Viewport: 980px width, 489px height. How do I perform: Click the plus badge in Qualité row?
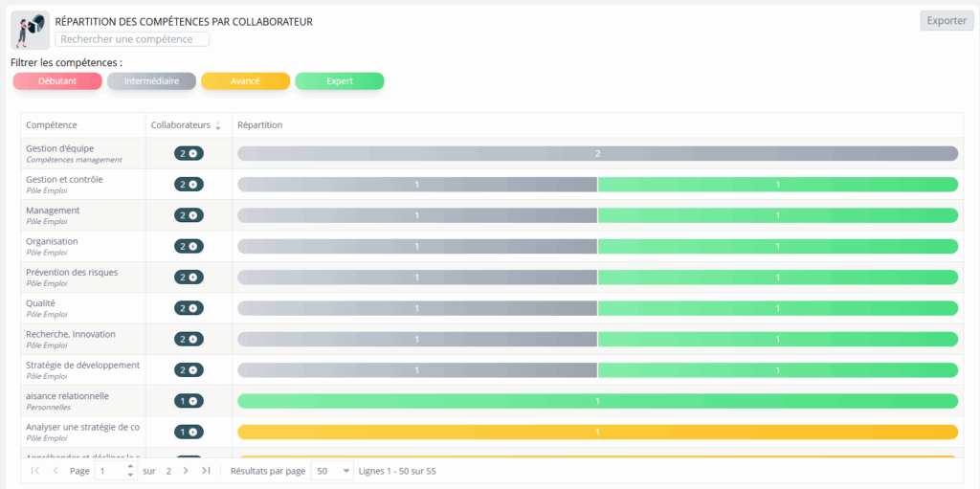pos(189,308)
